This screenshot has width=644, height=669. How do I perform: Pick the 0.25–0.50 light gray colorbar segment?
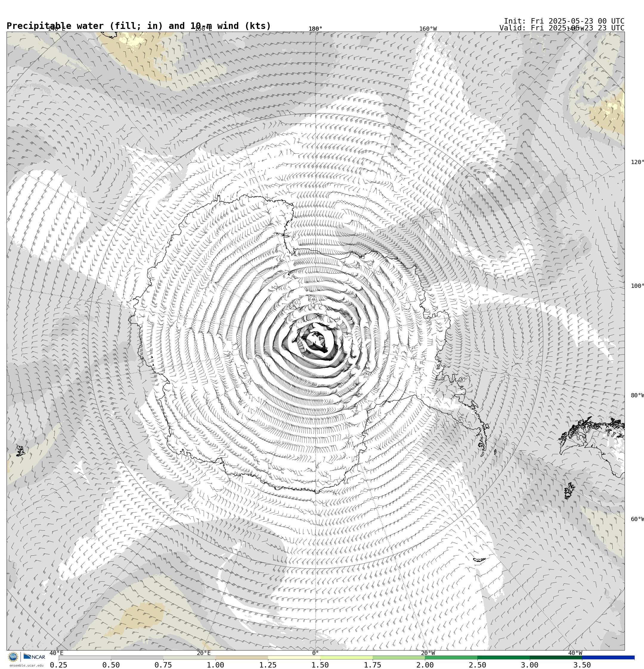point(85,657)
